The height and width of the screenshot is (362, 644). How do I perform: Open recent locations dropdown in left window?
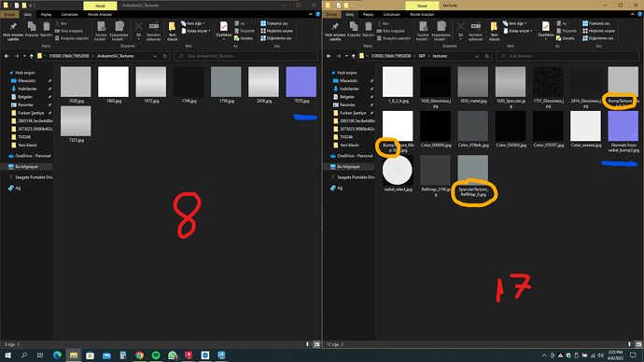[24, 56]
